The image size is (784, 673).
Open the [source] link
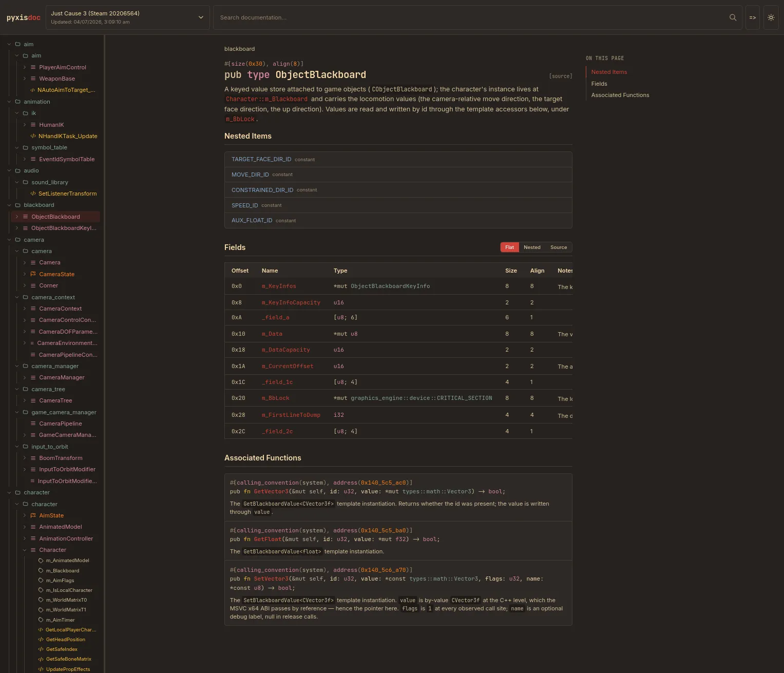tap(561, 76)
